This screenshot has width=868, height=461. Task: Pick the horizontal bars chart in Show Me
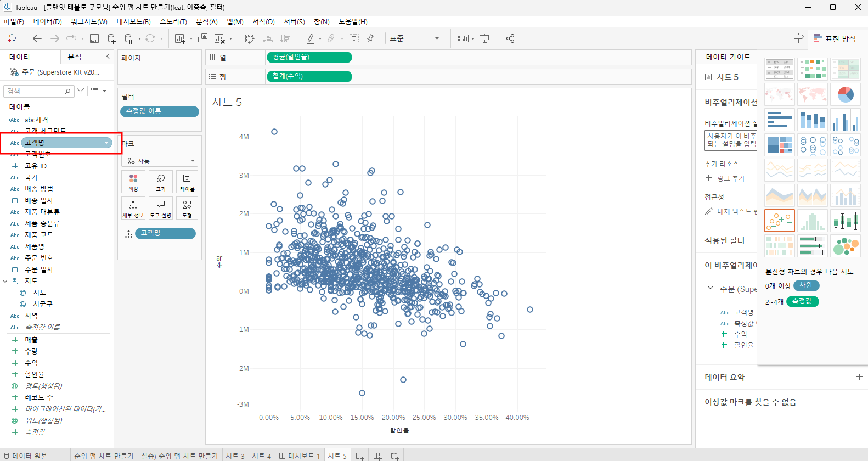point(780,120)
